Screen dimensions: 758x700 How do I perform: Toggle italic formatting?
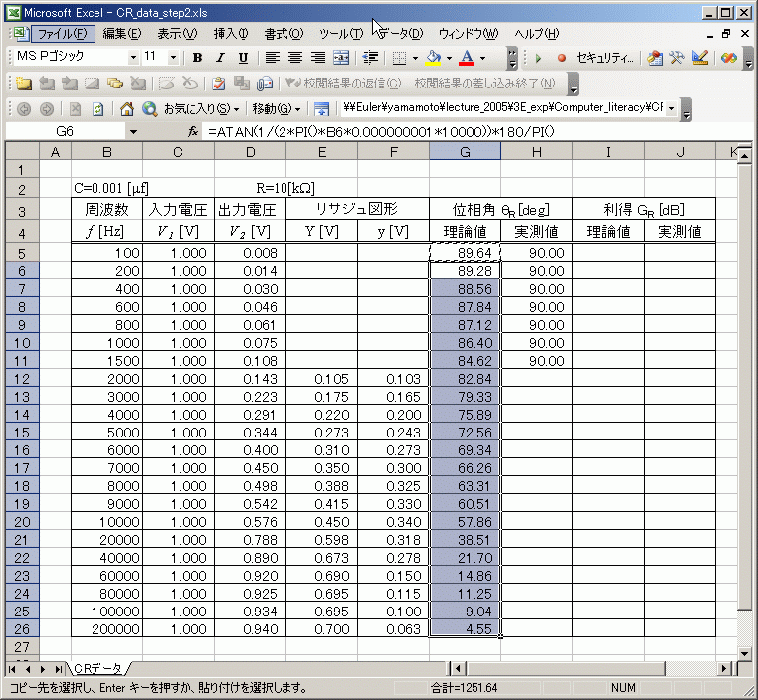click(x=220, y=58)
